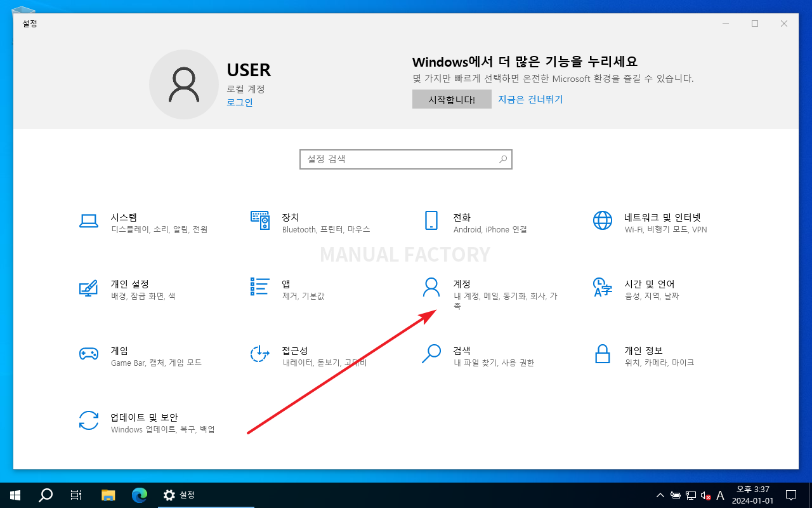Click the battery/power tray icon

coord(676,495)
